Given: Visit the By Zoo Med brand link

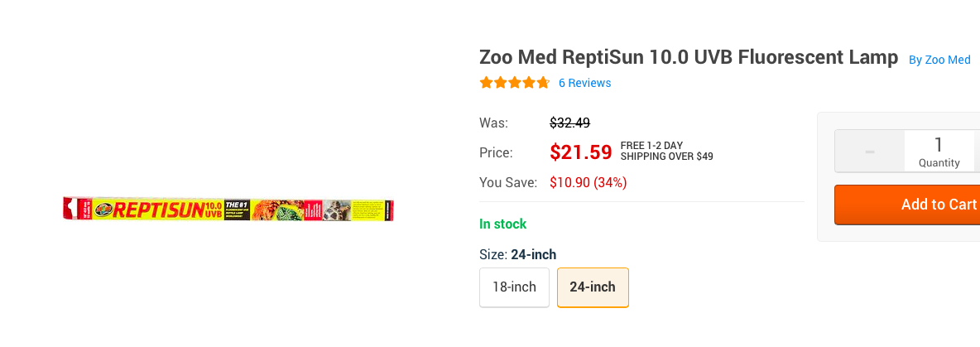Looking at the screenshot, I should click(x=939, y=60).
